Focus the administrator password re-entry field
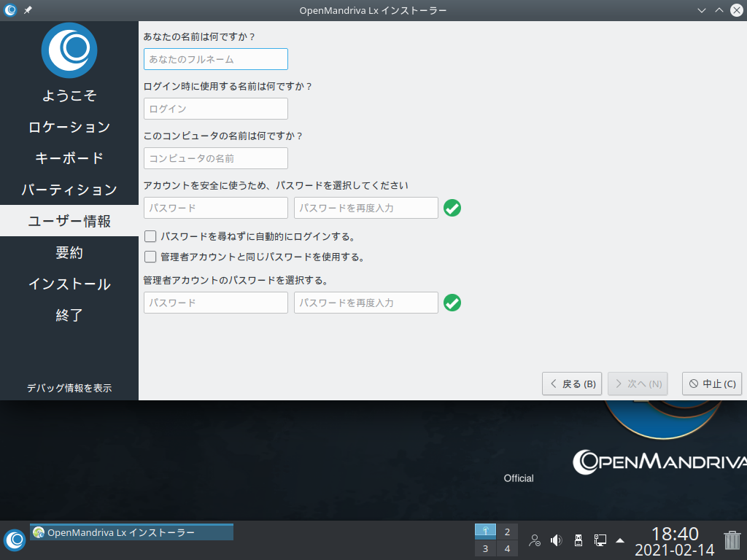747x560 pixels. 366,303
